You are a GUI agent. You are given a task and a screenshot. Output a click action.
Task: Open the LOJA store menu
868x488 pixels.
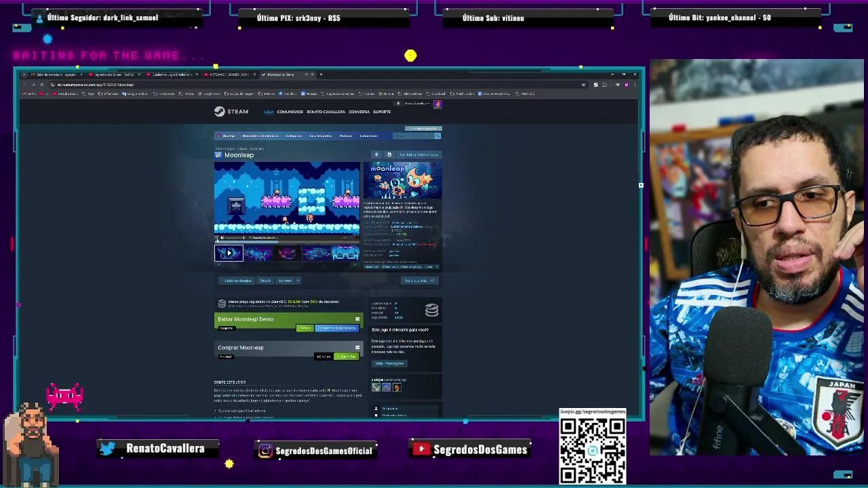(x=269, y=112)
